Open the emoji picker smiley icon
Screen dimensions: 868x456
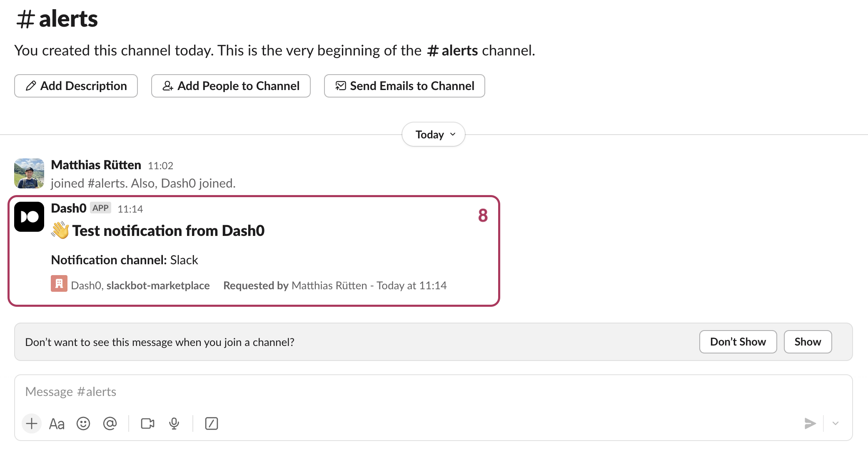pyautogui.click(x=83, y=423)
